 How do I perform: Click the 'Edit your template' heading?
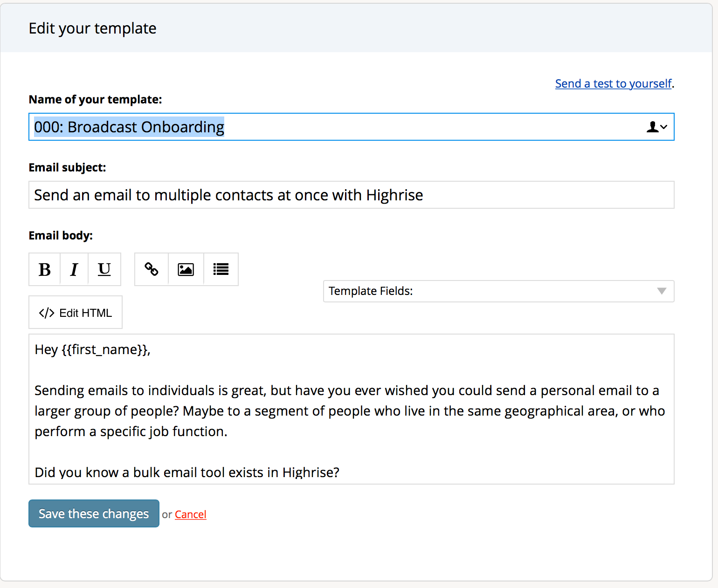point(93,28)
